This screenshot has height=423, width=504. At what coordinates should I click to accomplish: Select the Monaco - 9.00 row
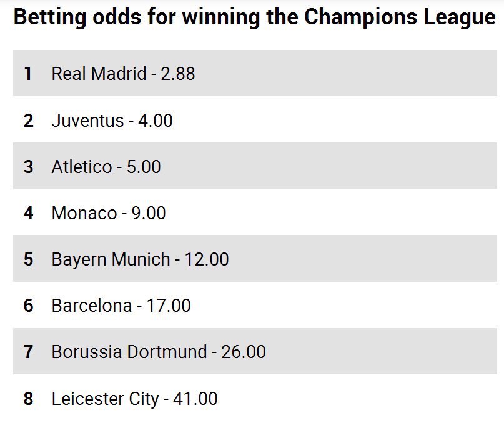pyautogui.click(x=255, y=212)
